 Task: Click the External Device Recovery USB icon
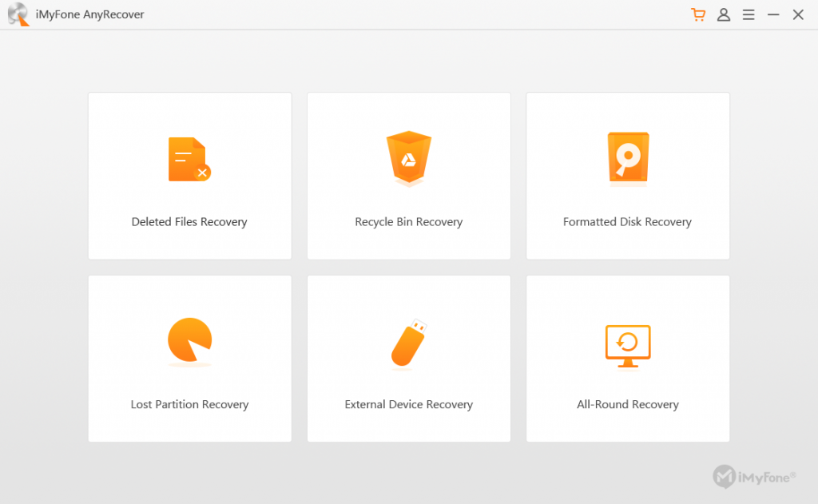[x=408, y=340]
